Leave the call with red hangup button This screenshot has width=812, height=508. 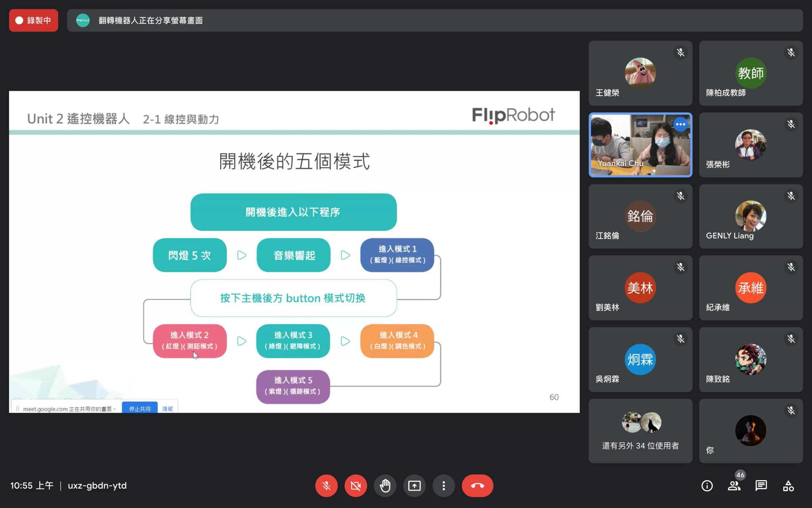click(x=477, y=485)
